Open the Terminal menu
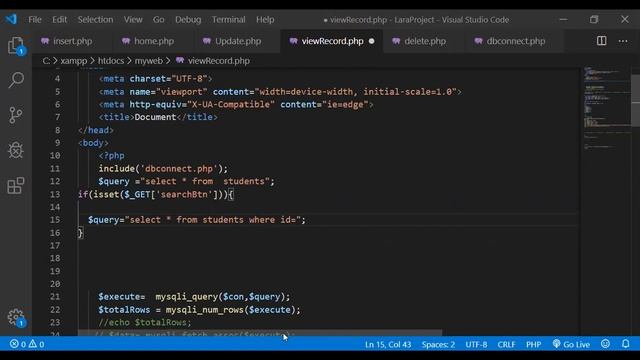Screen dimensions: 640x360 pos(228,20)
